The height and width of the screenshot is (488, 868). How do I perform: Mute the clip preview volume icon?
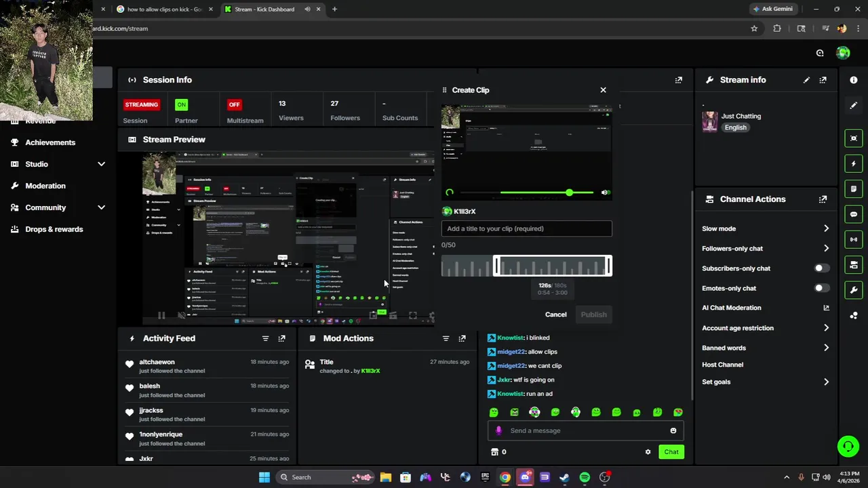click(605, 193)
